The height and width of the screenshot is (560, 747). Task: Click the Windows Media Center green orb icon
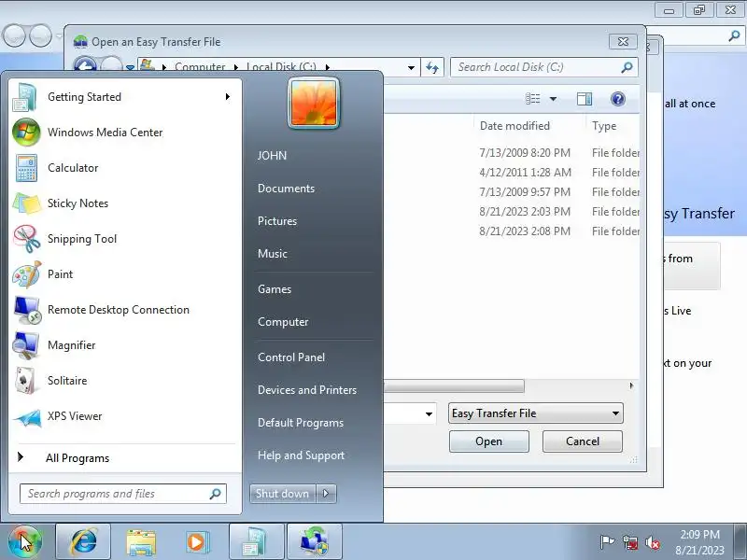click(26, 133)
